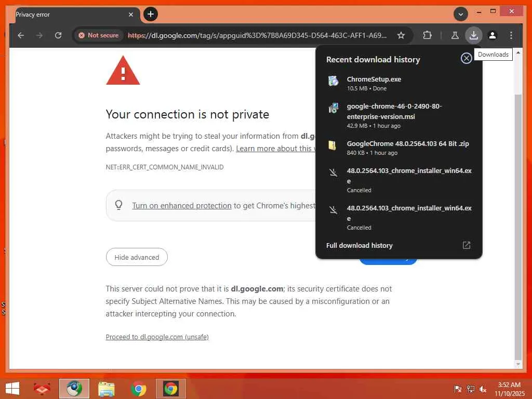Click the first cancelled chrome_installer_win64.exe icon
Screen dimensions: 532x399
coord(333,172)
